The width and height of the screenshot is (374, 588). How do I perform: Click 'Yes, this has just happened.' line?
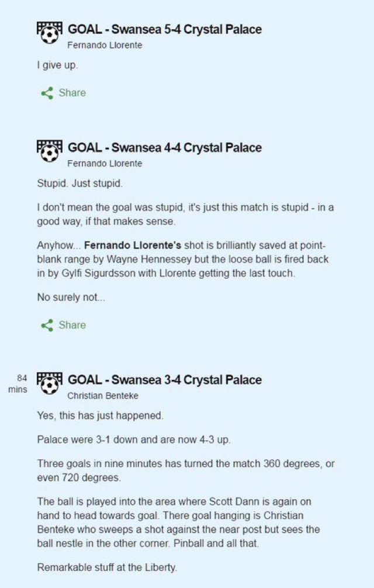click(100, 416)
